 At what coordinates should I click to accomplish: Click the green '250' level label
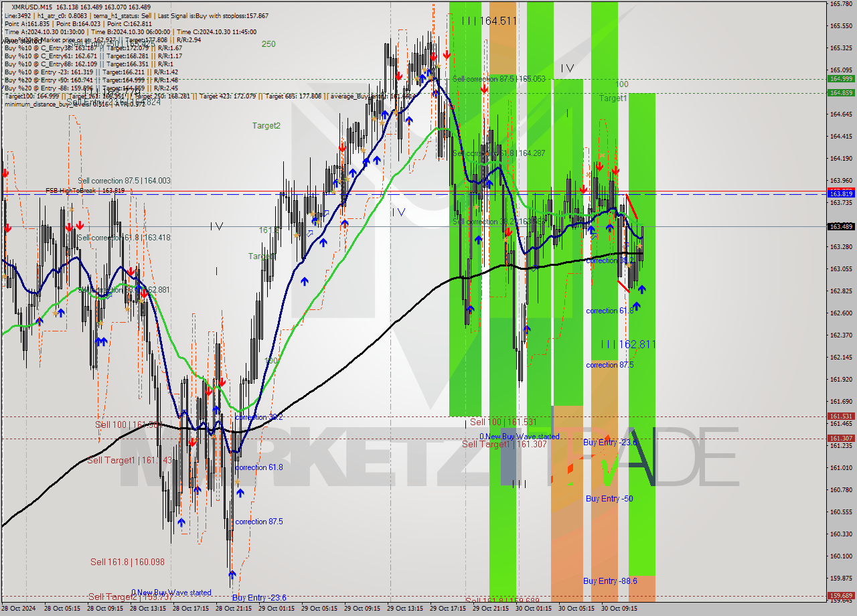click(x=268, y=44)
